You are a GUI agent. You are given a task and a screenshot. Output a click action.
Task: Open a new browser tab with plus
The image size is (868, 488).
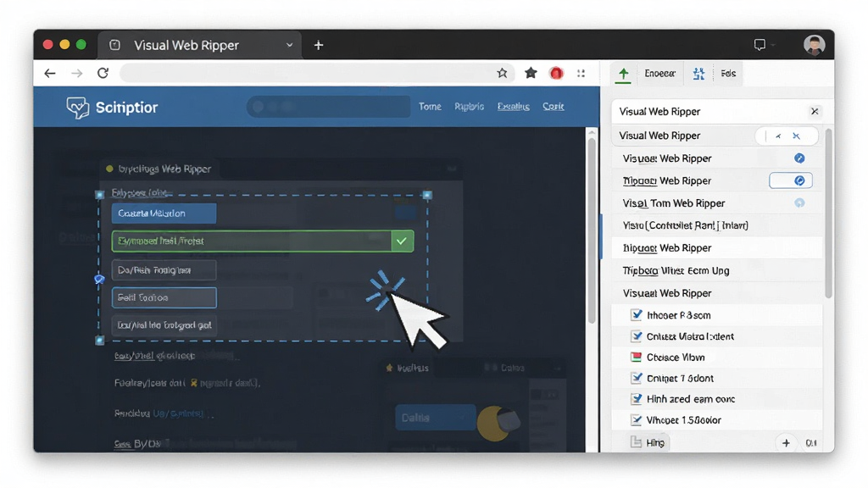319,45
